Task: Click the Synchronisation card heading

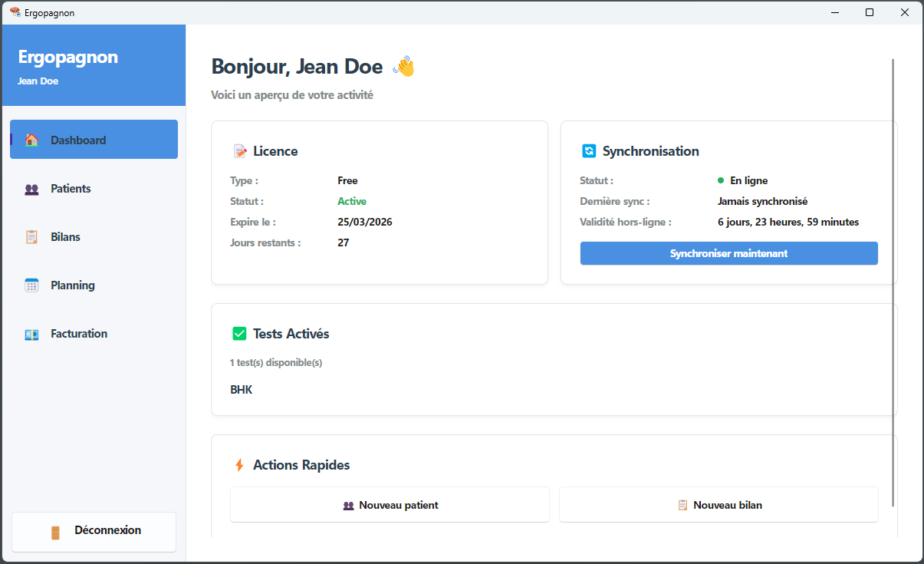Action: (x=651, y=151)
